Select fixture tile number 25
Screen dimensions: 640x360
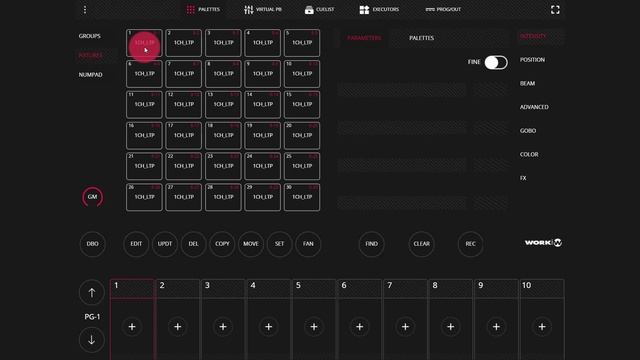coord(302,166)
